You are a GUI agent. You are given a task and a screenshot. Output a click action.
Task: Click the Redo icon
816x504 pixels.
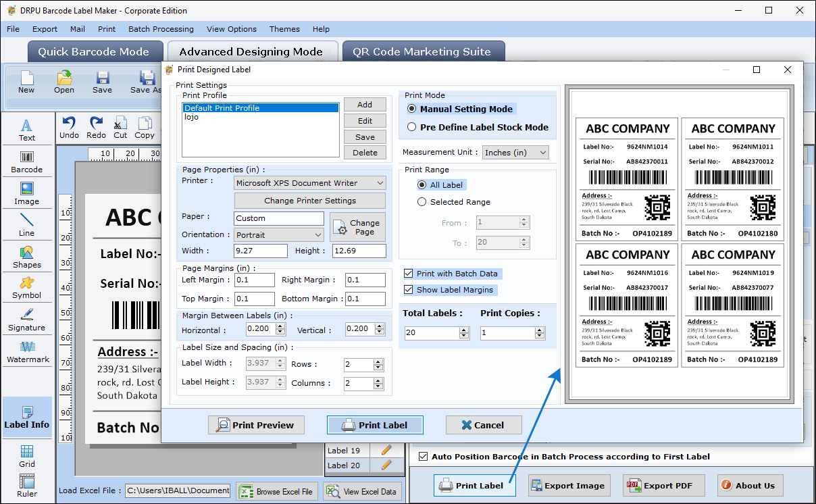(96, 127)
